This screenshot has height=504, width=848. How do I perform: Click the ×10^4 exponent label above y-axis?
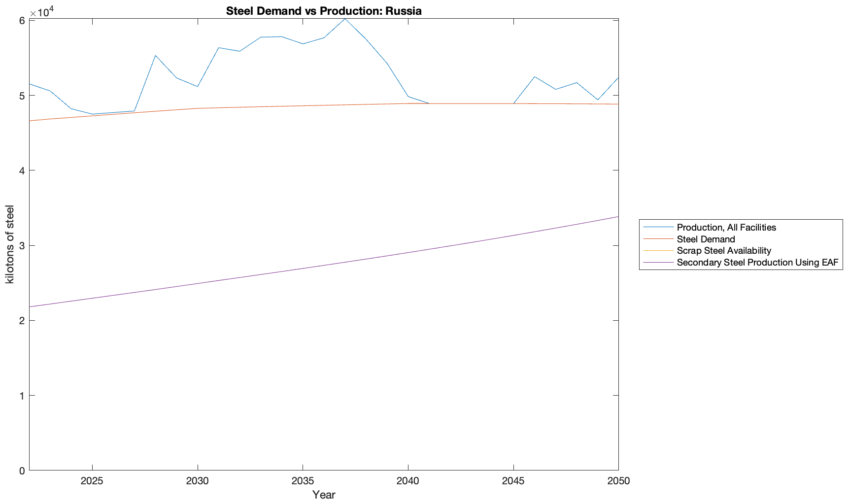click(x=41, y=11)
